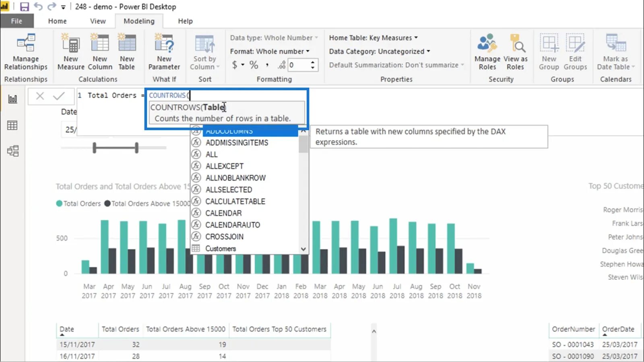
Task: Select the Modeling tab
Action: pos(139,21)
